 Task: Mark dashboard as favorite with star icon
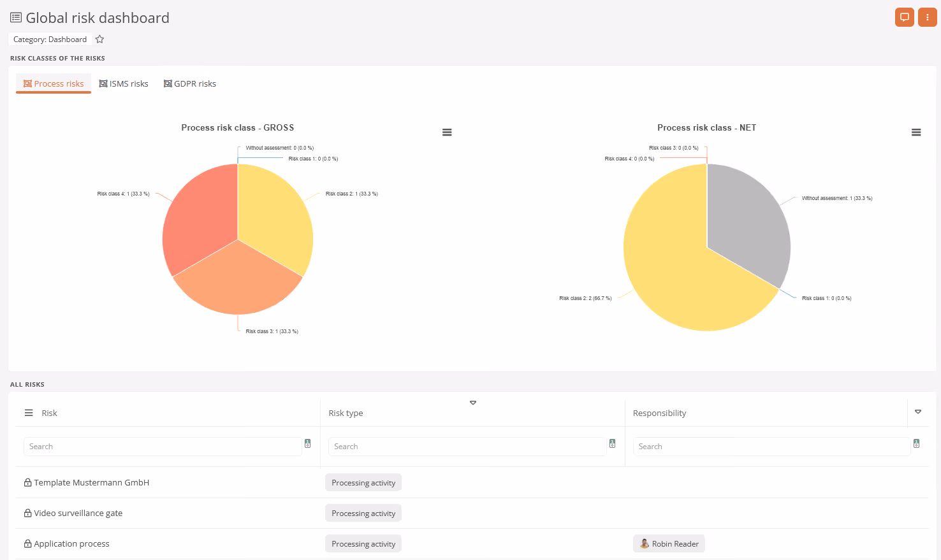pos(99,39)
